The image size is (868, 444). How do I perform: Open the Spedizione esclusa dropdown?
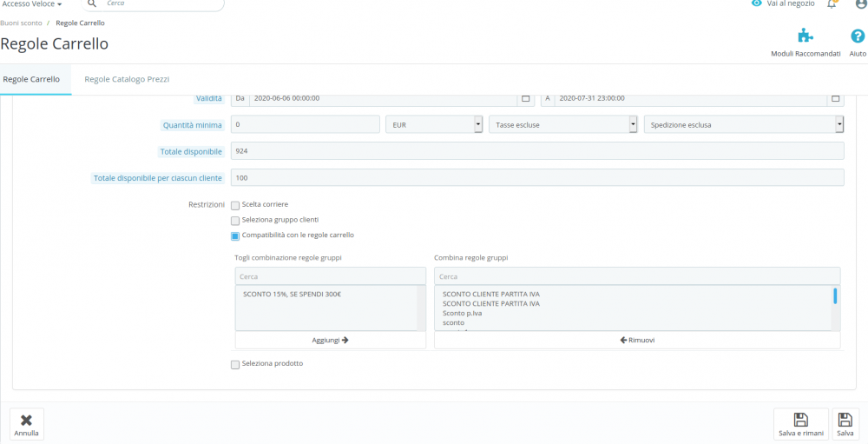click(x=744, y=125)
